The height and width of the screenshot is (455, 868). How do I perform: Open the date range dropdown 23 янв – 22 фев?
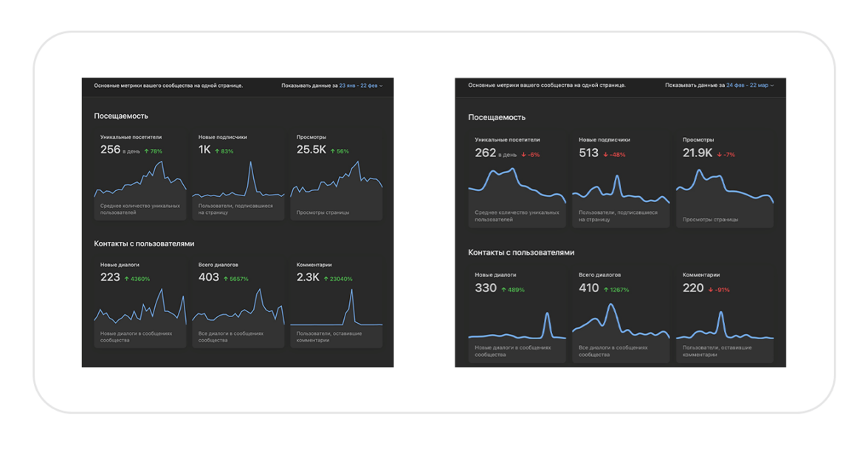360,86
